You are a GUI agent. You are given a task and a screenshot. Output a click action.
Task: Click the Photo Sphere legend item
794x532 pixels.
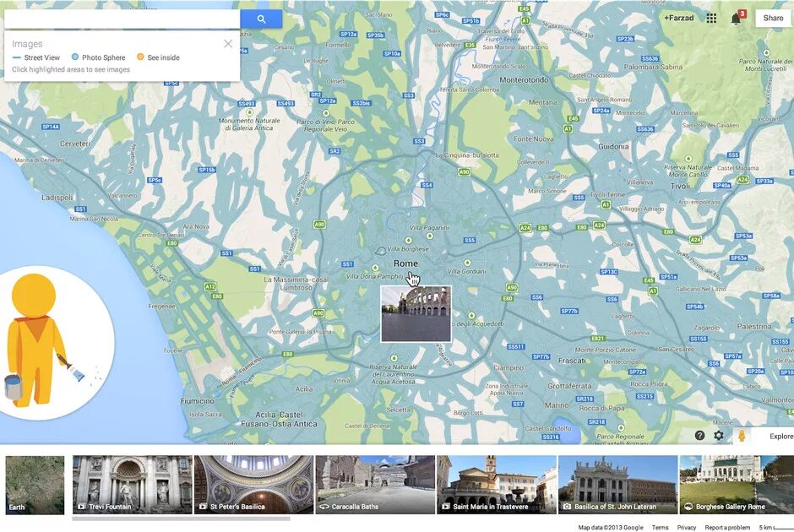pos(98,57)
